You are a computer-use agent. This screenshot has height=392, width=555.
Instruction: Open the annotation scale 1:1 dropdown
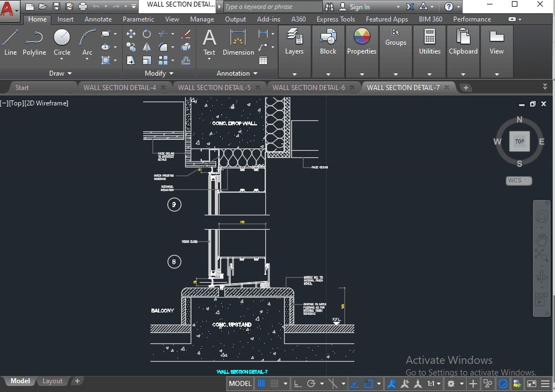pos(434,384)
